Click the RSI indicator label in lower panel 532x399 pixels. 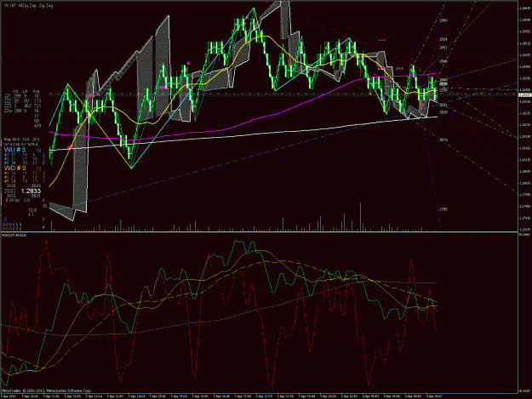14,235
